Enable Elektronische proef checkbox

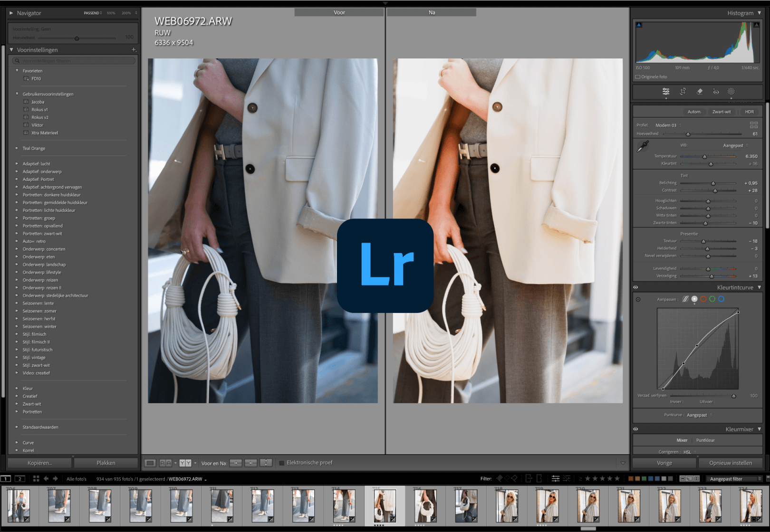pos(281,463)
